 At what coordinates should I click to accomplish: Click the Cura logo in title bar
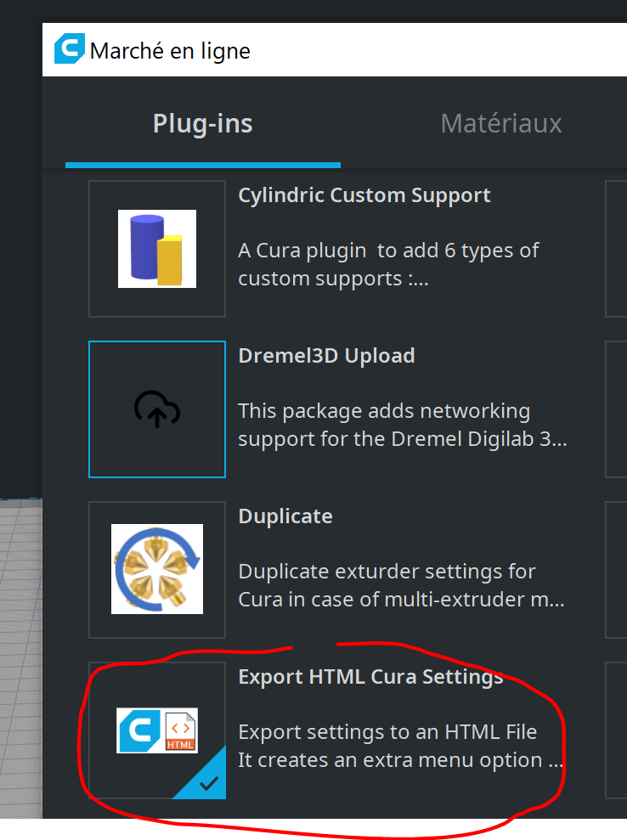(x=70, y=49)
